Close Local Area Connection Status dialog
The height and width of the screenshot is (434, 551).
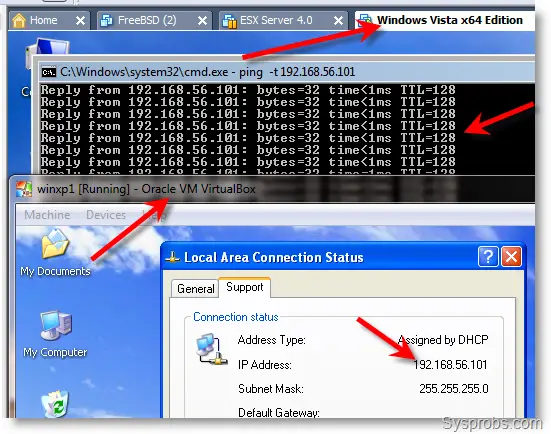tap(511, 257)
